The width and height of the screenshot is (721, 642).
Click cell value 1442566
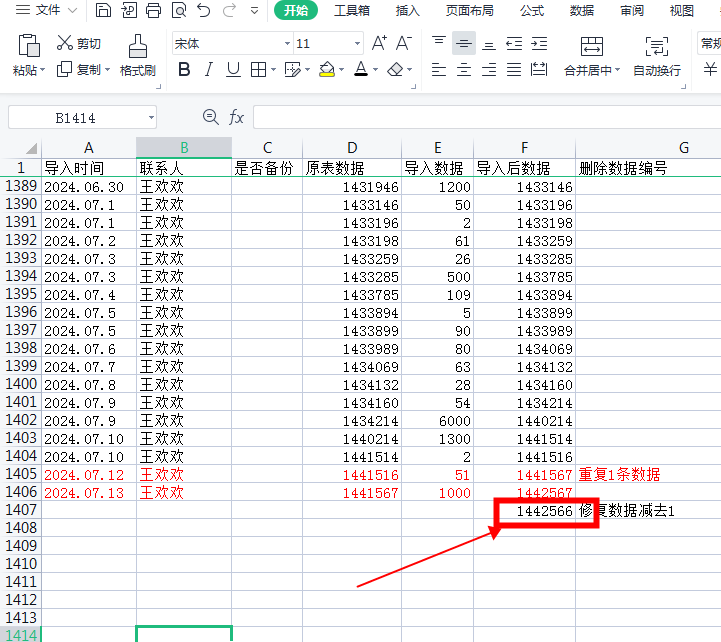(525, 510)
